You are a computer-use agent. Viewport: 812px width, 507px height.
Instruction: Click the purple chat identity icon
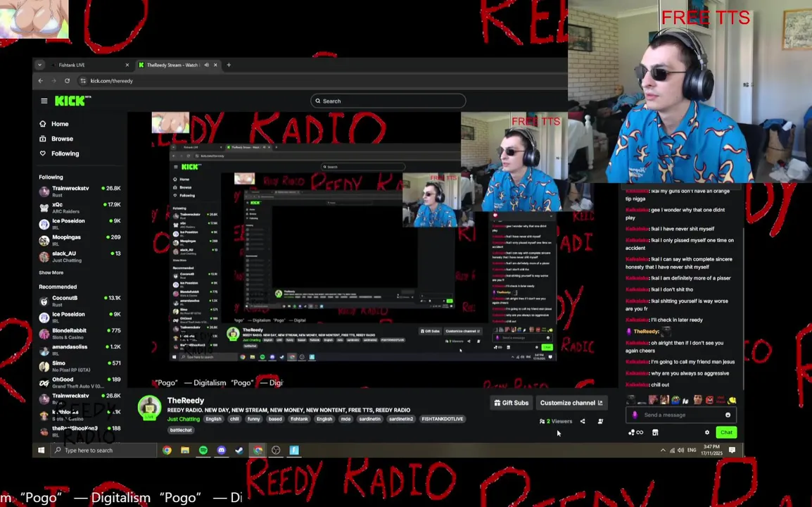point(635,415)
